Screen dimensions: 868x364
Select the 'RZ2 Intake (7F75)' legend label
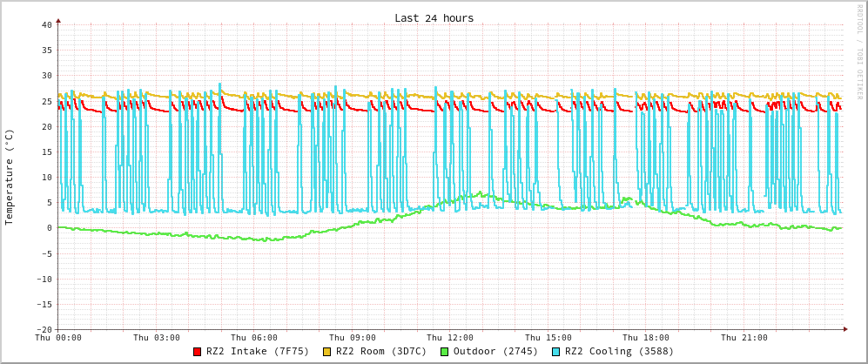[x=257, y=351]
